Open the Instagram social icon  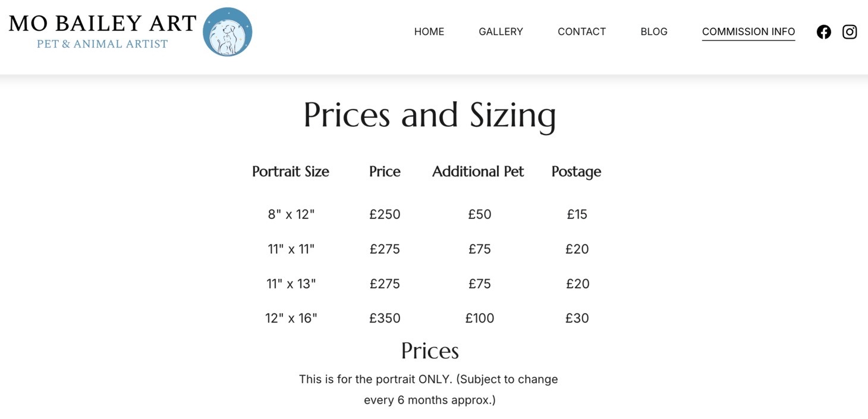[x=850, y=32]
